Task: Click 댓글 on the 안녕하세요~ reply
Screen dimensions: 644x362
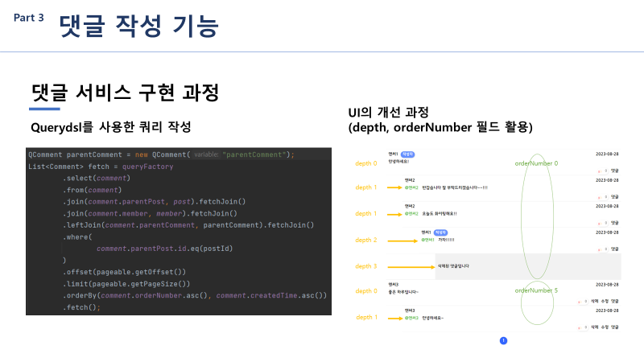Action: 614,327
